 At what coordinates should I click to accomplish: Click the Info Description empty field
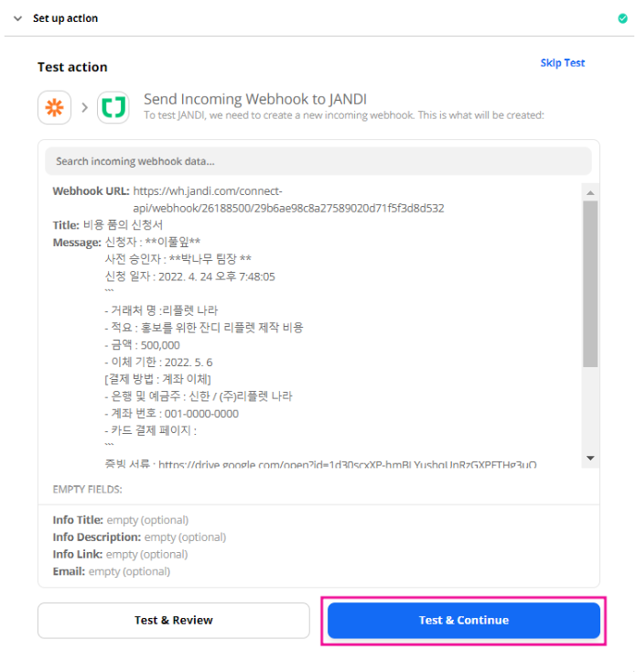(x=139, y=537)
